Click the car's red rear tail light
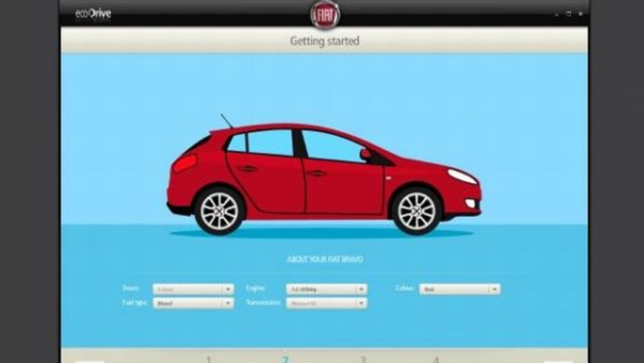This screenshot has width=644, height=363. tap(185, 163)
